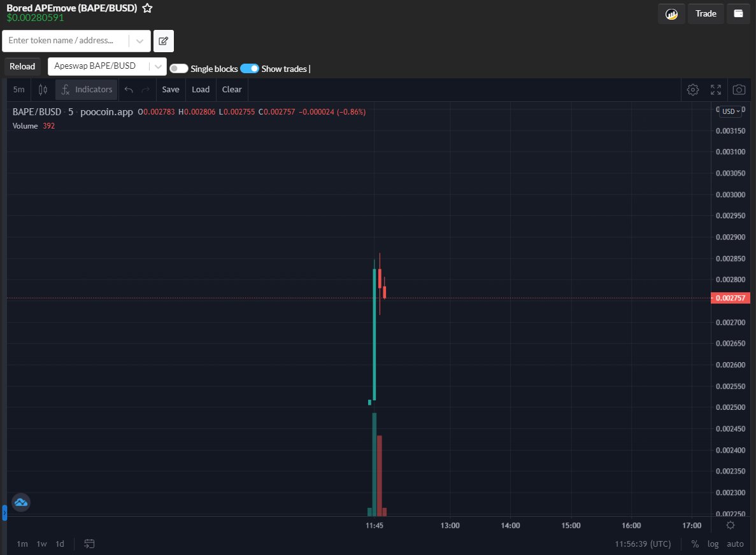Open the chart stats icon button
The width and height of the screenshot is (756, 555).
[x=671, y=14]
